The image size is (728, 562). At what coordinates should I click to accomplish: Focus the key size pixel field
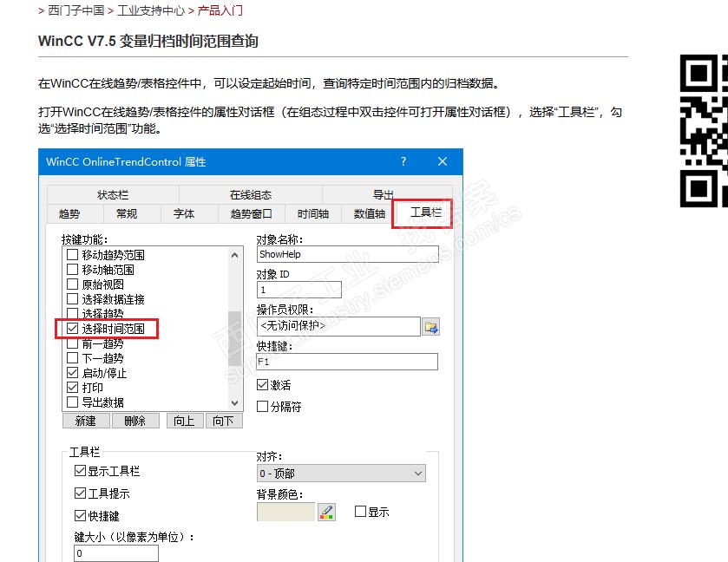click(x=116, y=553)
